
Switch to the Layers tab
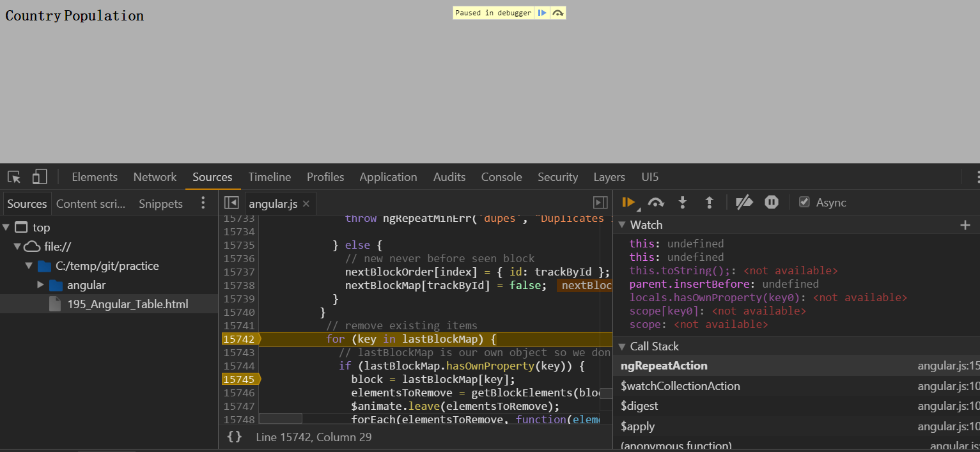[x=609, y=177]
